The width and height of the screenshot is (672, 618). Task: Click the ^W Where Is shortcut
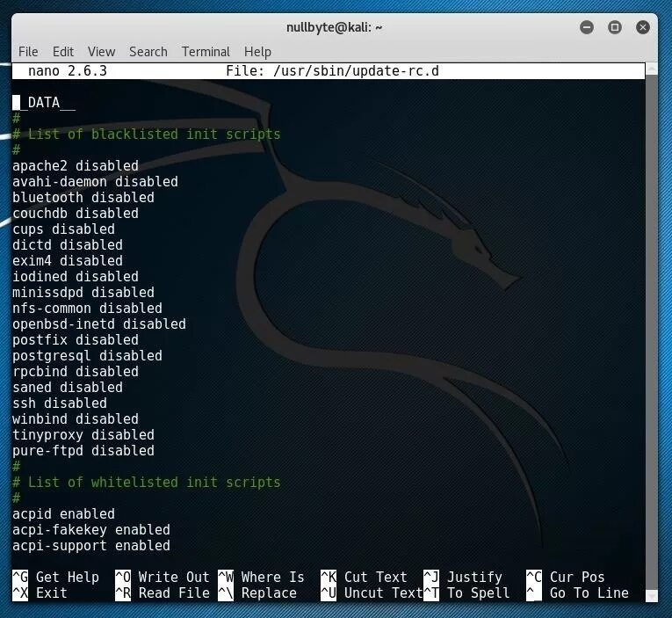262,578
